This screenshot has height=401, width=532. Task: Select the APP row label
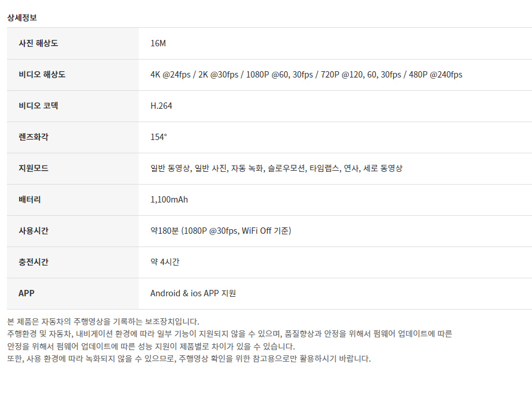tap(27, 293)
